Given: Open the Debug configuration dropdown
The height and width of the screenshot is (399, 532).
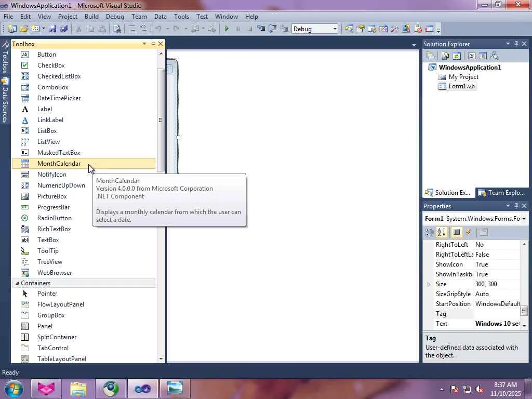Looking at the screenshot, I should click(335, 29).
